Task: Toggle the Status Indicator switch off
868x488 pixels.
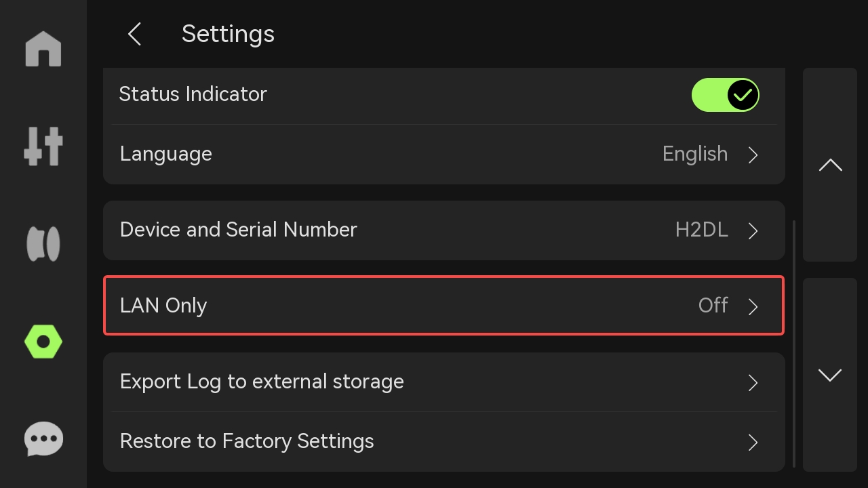Action: pyautogui.click(x=725, y=95)
